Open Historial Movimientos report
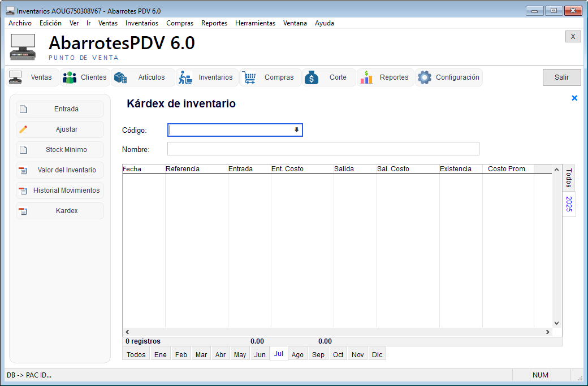Image resolution: width=588 pixels, height=386 pixels. point(60,190)
